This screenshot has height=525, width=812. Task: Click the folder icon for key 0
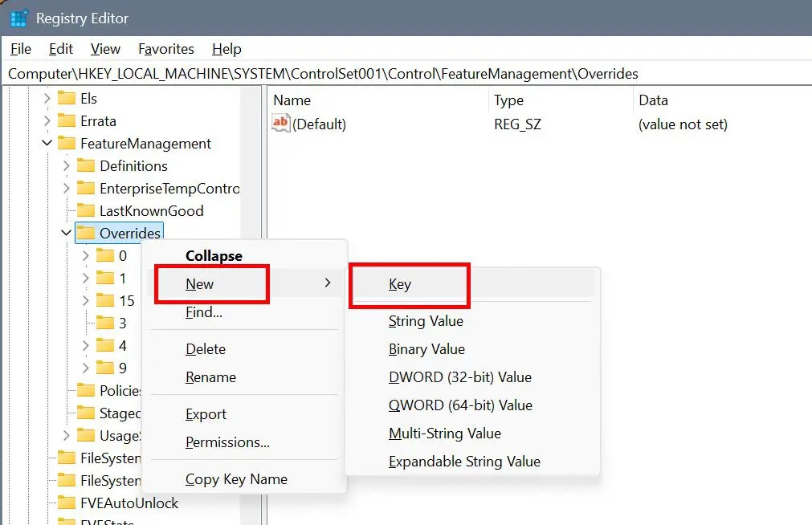[x=105, y=255]
